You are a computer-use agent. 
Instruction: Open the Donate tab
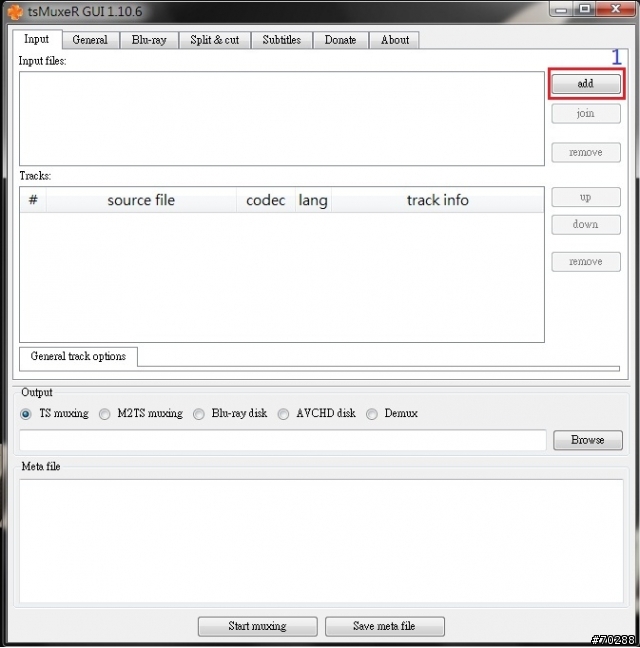340,40
